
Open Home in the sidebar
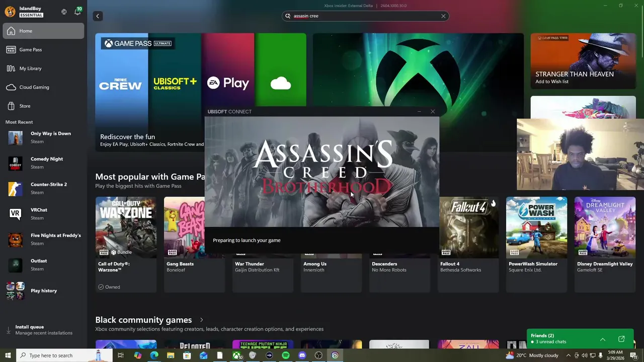coord(43,31)
